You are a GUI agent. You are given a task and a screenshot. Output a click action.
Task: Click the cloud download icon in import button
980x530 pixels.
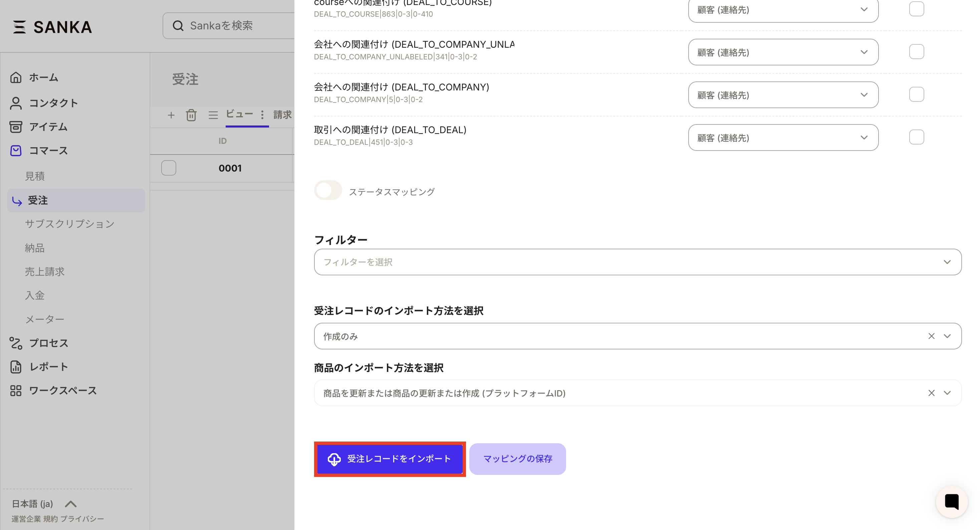[334, 459]
